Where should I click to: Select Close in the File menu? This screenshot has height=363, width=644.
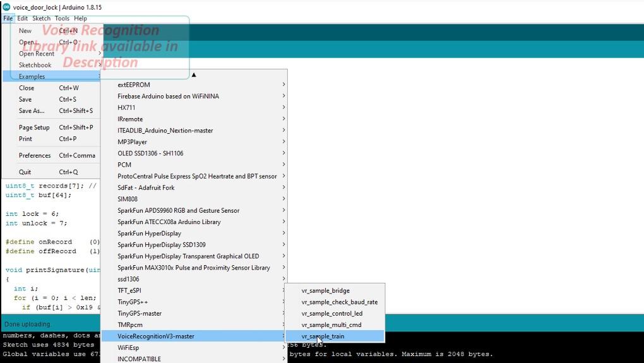click(51, 88)
